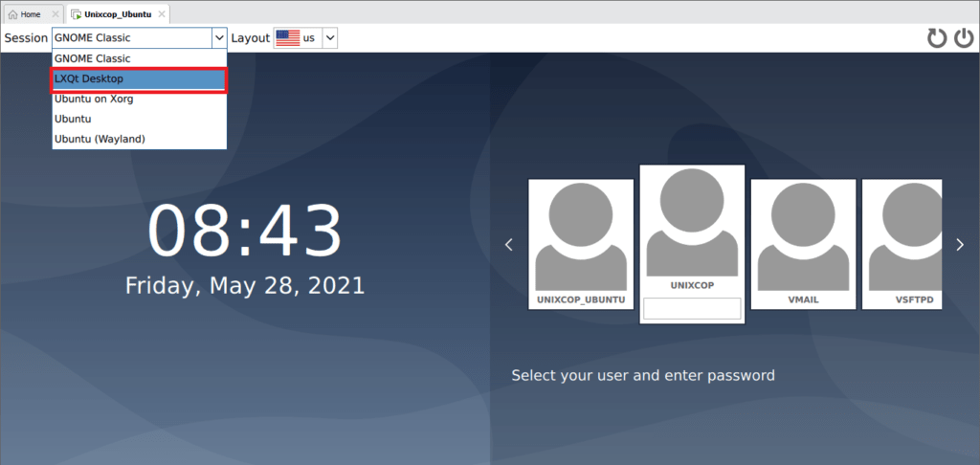The image size is (980, 465).
Task: Select the UNIXCOP user avatar
Action: coord(692,222)
